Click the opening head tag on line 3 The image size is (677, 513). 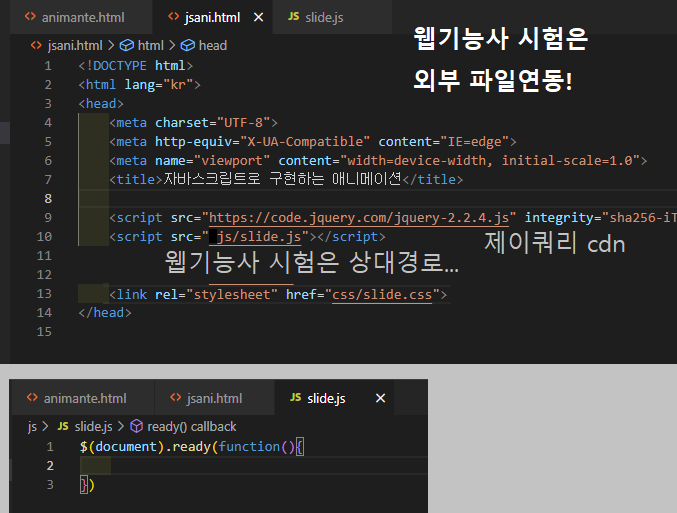(101, 104)
